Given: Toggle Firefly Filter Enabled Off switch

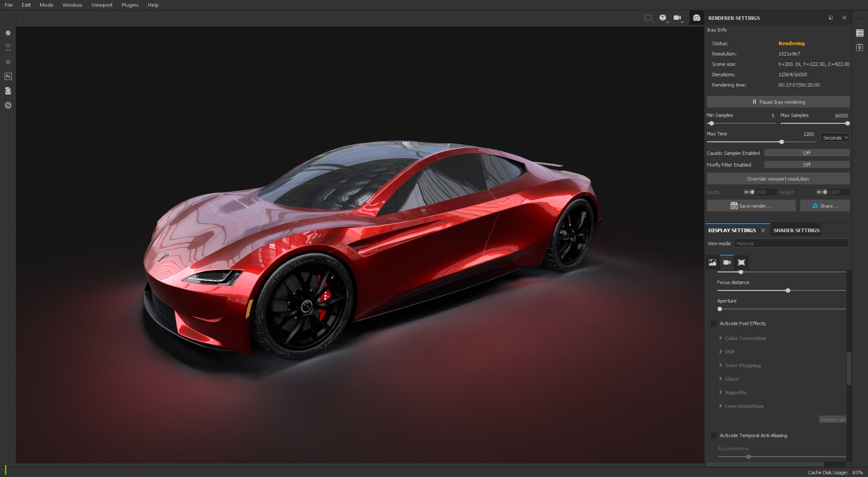Looking at the screenshot, I should point(807,165).
